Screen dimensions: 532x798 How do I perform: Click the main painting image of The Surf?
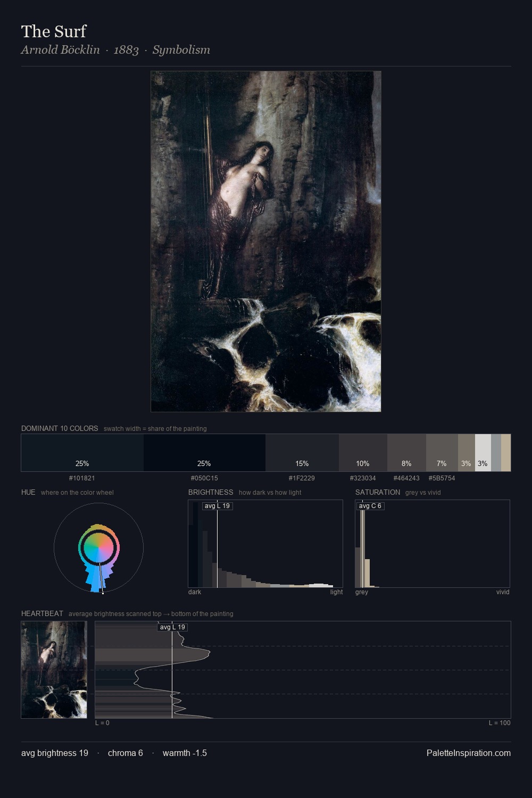pos(266,242)
